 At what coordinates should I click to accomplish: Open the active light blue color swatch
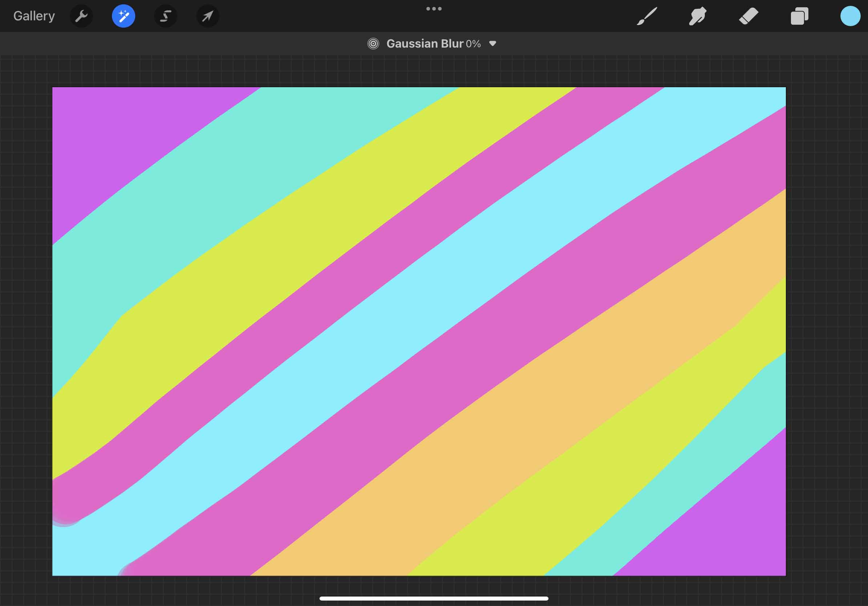850,16
